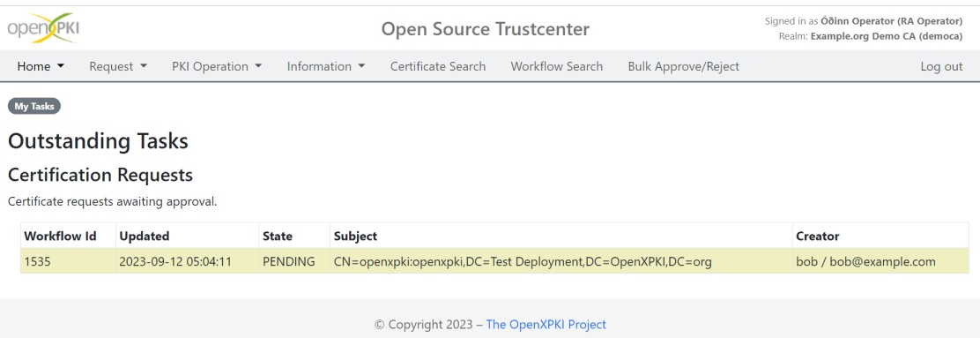
Task: Open Bulk Approve/Reject page
Action: click(x=684, y=66)
